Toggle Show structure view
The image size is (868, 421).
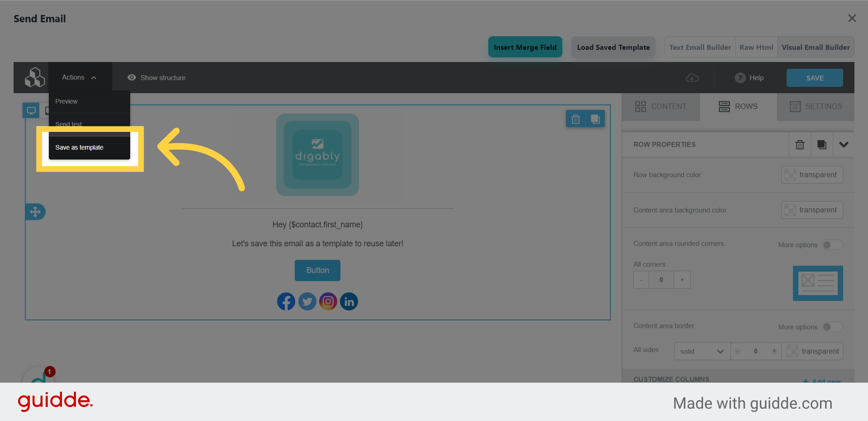point(156,78)
